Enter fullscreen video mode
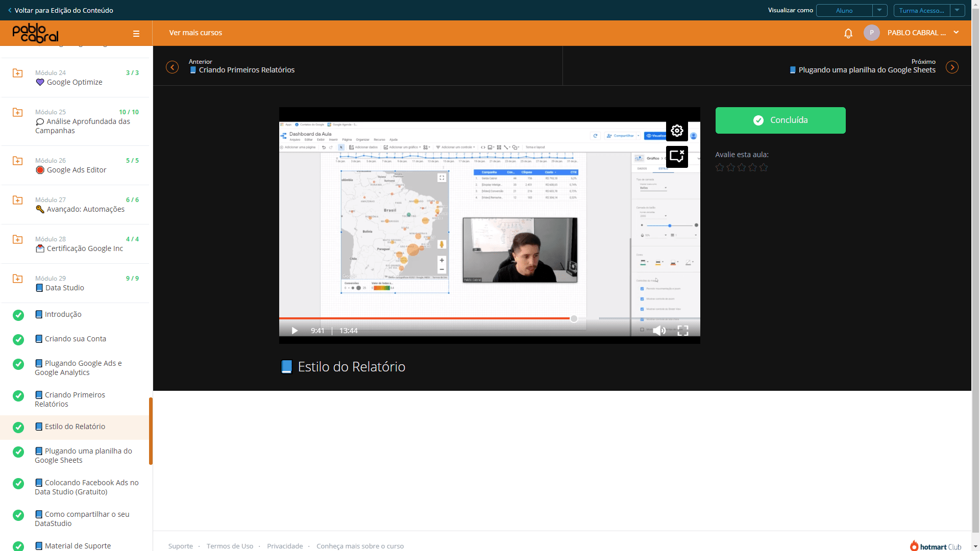This screenshot has height=551, width=980. click(683, 331)
